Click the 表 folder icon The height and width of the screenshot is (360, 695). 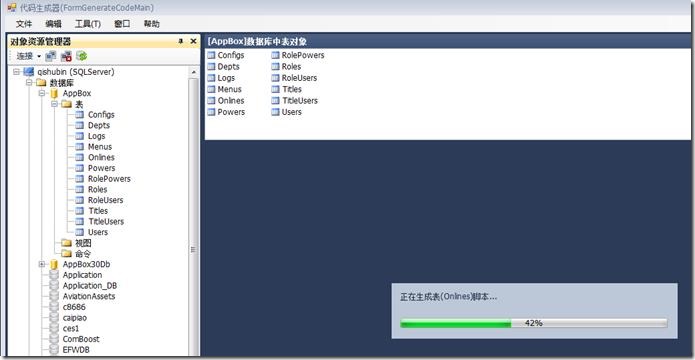(x=66, y=104)
